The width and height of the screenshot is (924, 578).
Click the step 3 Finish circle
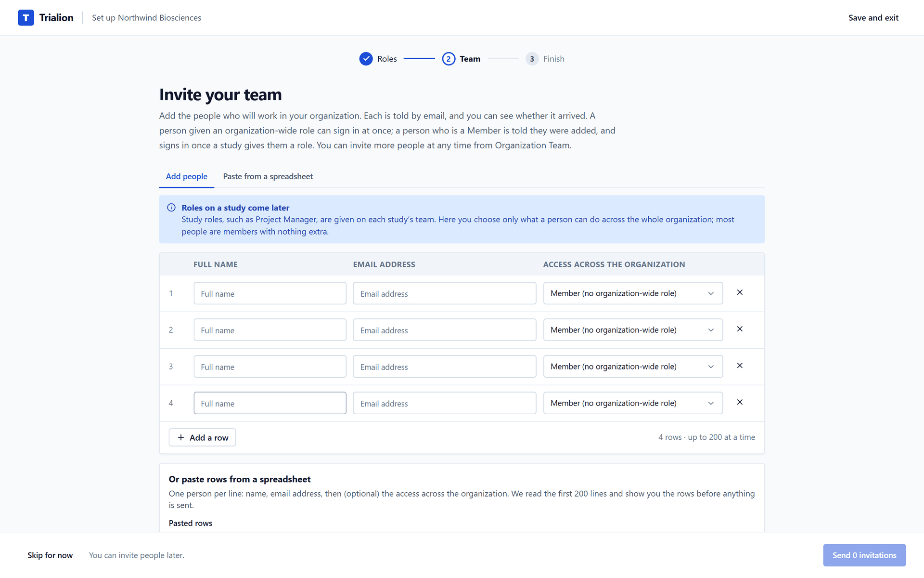[x=532, y=59]
